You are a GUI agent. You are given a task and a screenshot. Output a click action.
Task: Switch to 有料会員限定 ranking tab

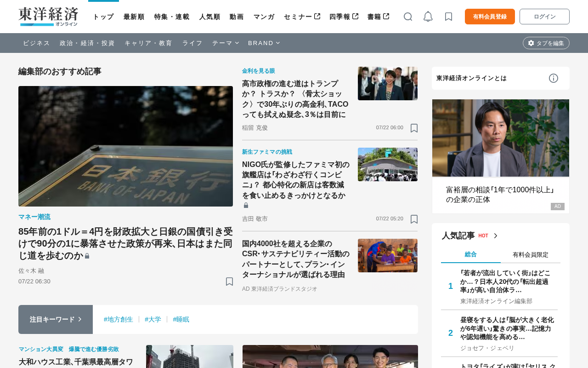(531, 254)
